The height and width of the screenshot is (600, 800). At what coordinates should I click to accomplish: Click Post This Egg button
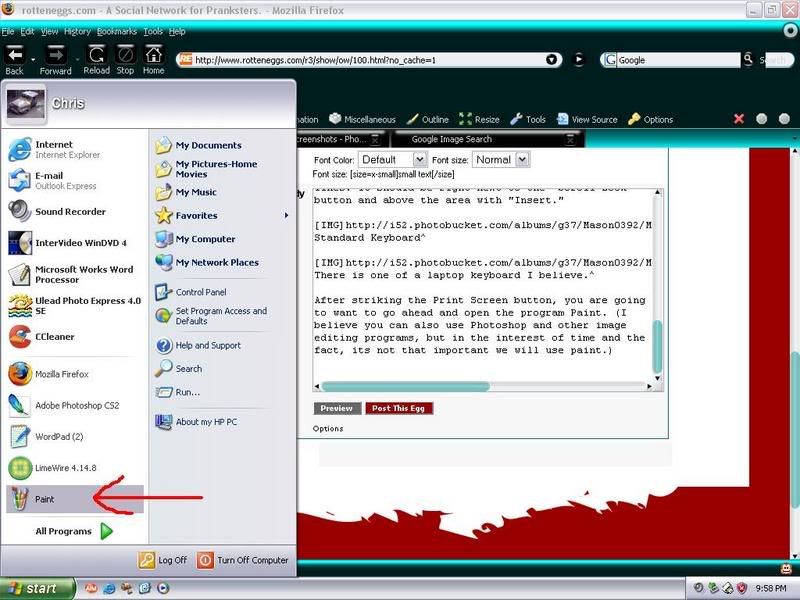point(398,408)
